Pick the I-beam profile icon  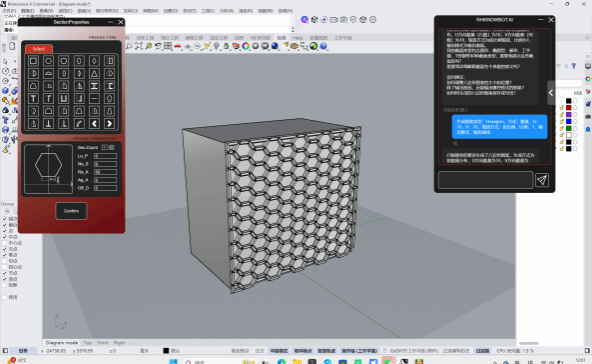[94, 86]
